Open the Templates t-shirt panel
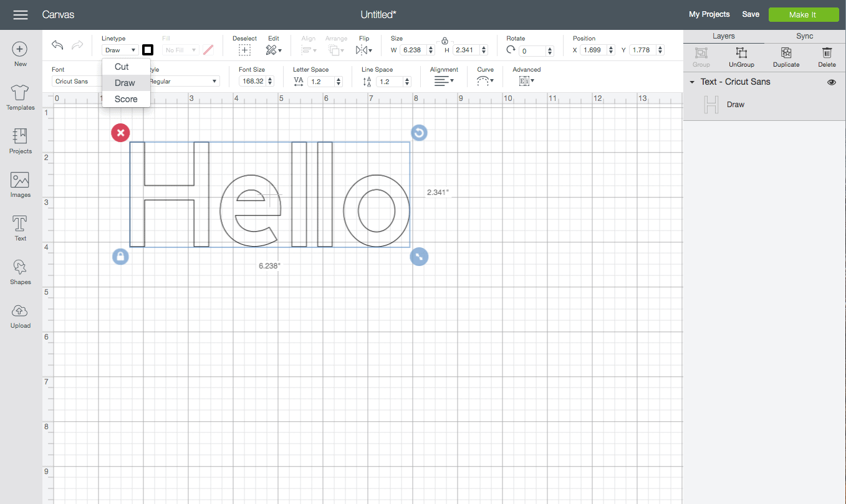This screenshot has width=846, height=504. click(x=20, y=98)
